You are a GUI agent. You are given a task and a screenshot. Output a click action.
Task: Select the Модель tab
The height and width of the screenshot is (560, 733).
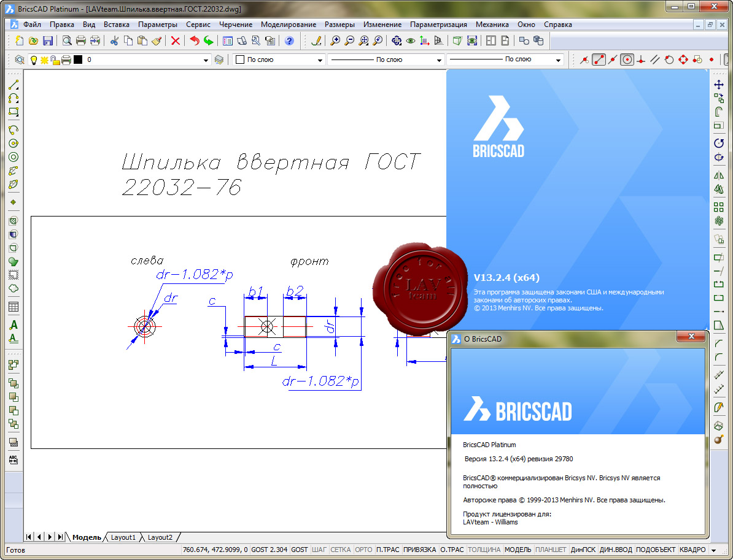(x=87, y=537)
